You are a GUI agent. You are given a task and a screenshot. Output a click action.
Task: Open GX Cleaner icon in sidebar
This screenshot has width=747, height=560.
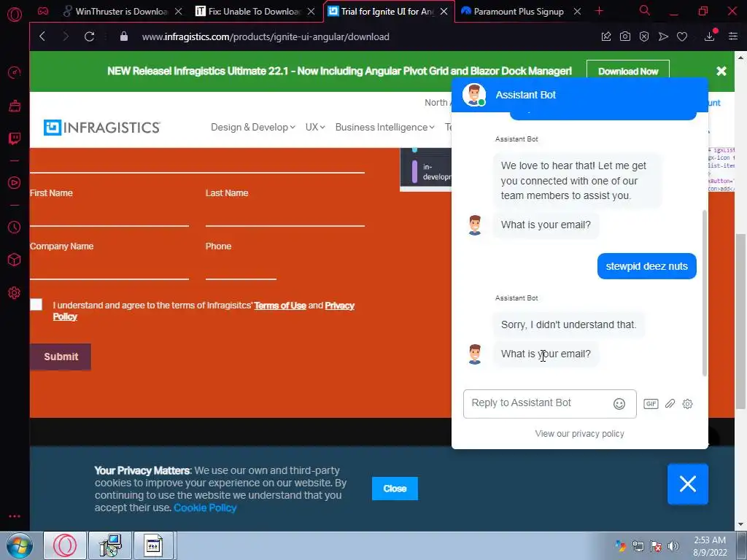(15, 105)
